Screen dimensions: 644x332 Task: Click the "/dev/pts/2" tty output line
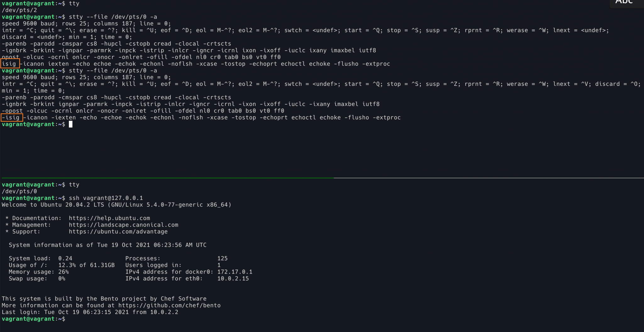[19, 10]
